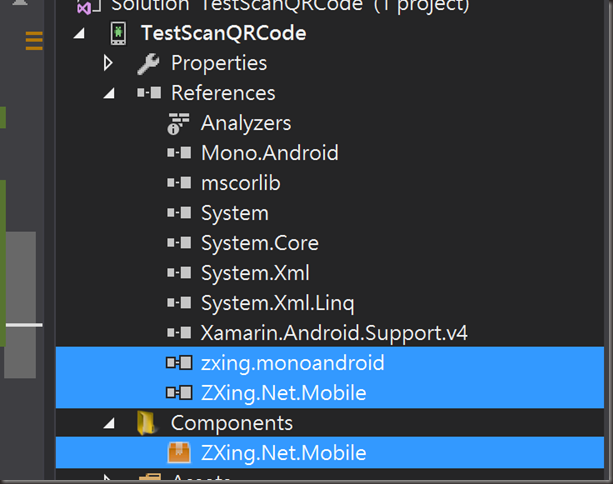Image resolution: width=613 pixels, height=484 pixels.
Task: Expand the Properties node
Action: click(109, 63)
